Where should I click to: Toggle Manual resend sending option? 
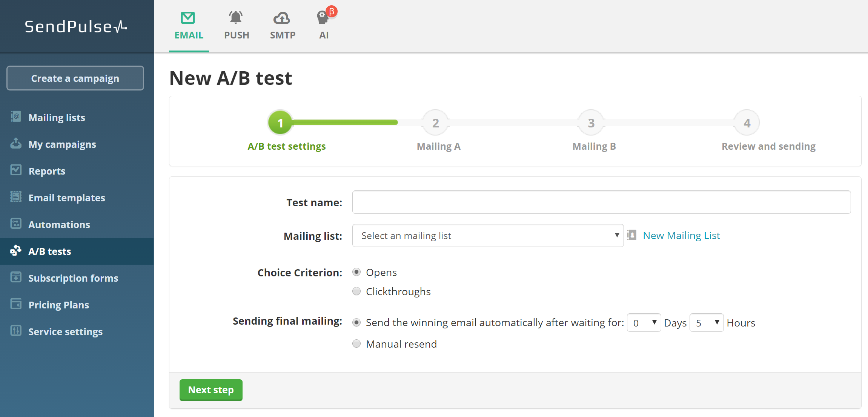(356, 344)
